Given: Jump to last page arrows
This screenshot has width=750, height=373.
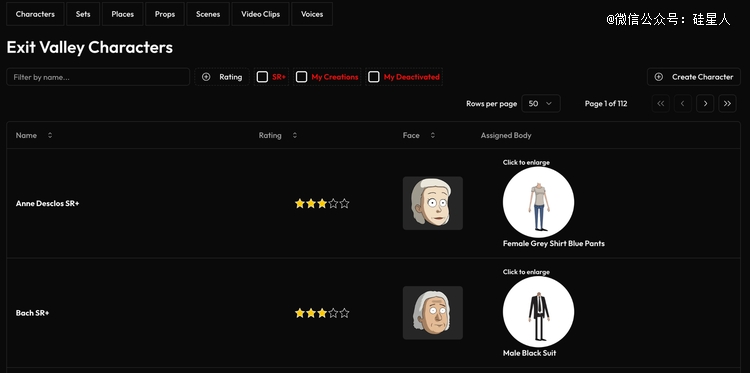Looking at the screenshot, I should coord(727,103).
